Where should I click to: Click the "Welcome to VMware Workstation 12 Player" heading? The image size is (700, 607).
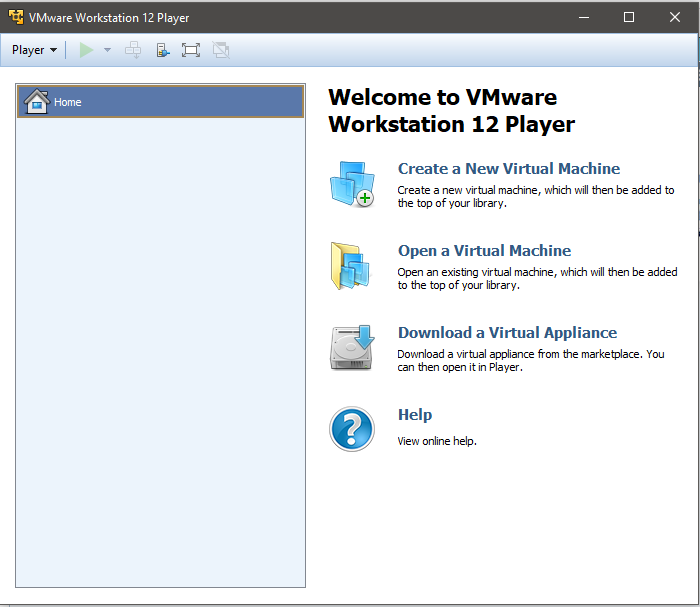click(452, 111)
